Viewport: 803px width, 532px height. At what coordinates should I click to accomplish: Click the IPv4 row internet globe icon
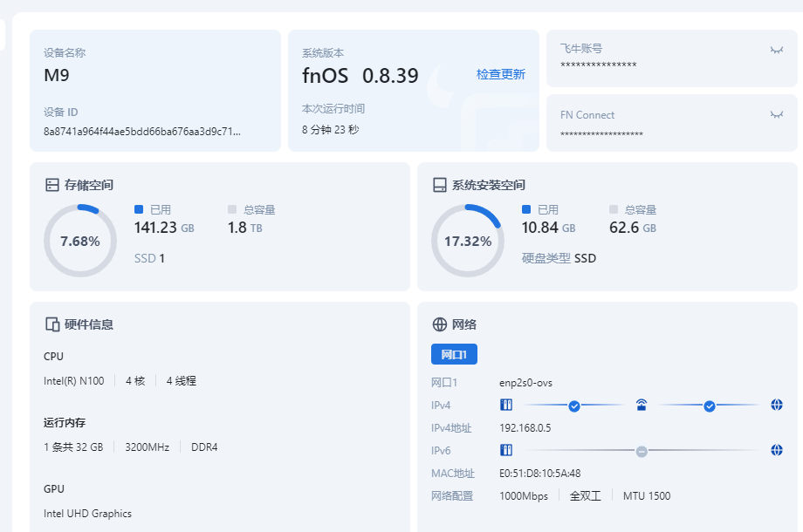click(x=776, y=406)
